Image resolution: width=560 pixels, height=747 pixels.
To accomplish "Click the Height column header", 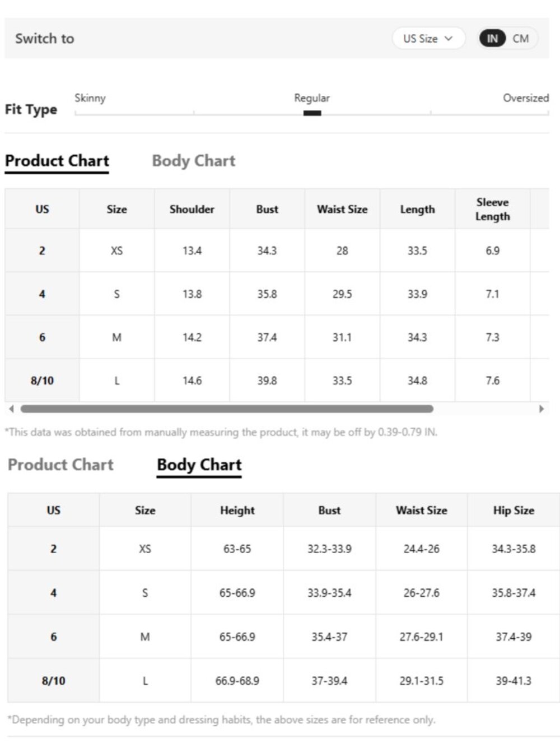I will (237, 511).
